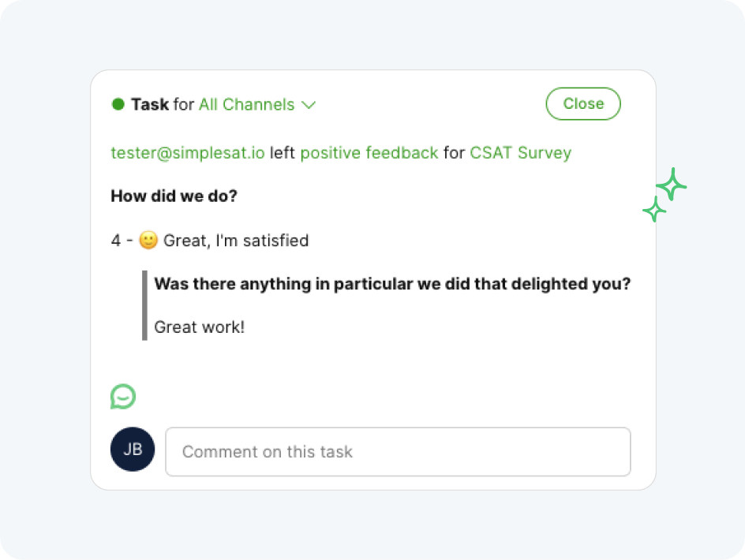
Task: Open the CSAT Survey link
Action: pos(521,153)
